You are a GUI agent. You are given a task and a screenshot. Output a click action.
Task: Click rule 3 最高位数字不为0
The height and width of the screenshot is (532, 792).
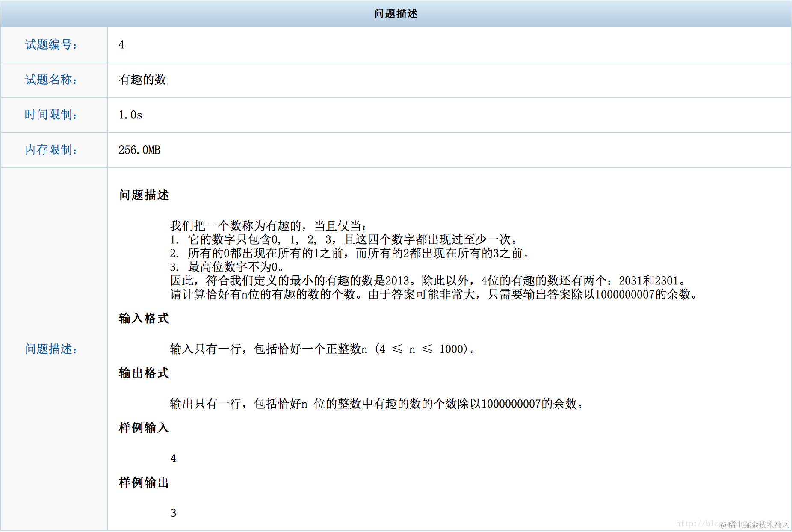[227, 267]
